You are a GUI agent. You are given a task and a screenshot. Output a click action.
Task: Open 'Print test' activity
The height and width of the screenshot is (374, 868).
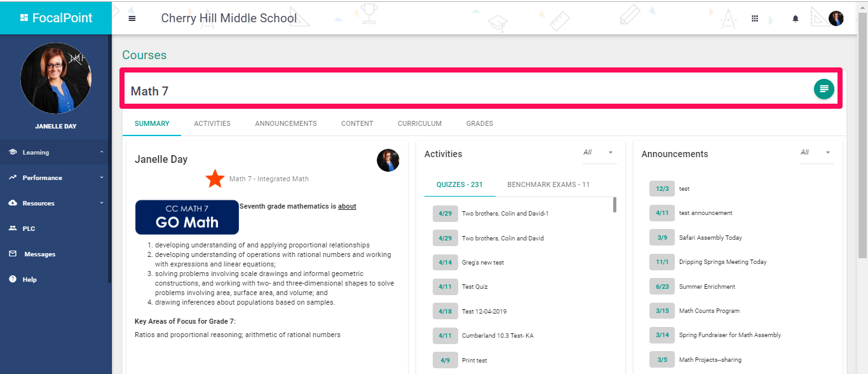[475, 360]
